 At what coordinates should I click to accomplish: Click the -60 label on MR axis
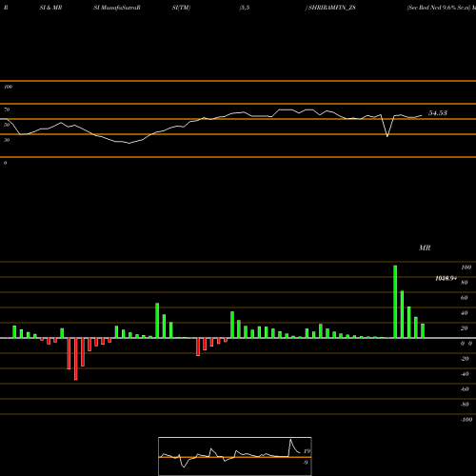[x=465, y=389]
